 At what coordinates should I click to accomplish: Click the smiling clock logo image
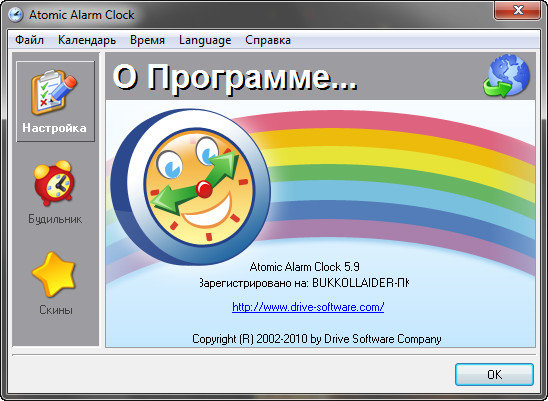[x=190, y=187]
